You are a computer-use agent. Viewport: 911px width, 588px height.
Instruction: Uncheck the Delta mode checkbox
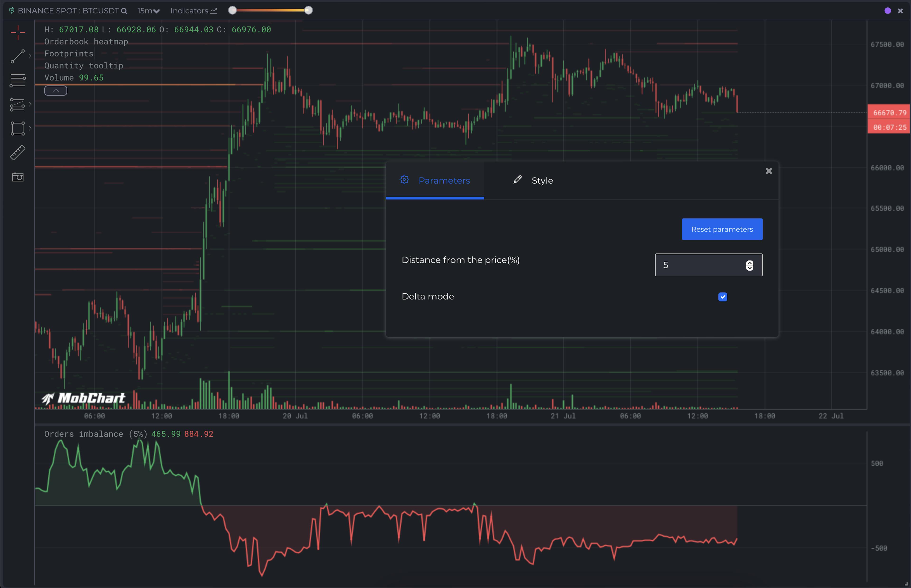click(x=722, y=297)
